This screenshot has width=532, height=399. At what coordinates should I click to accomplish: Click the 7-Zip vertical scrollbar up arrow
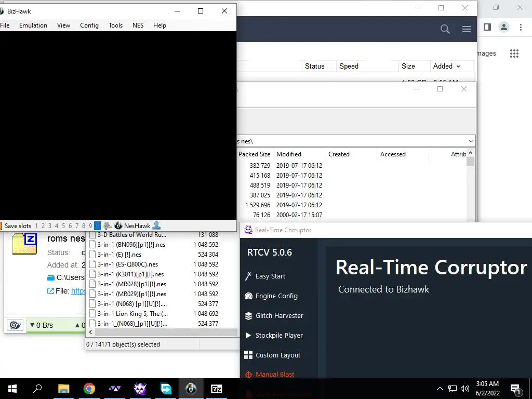[x=470, y=153]
